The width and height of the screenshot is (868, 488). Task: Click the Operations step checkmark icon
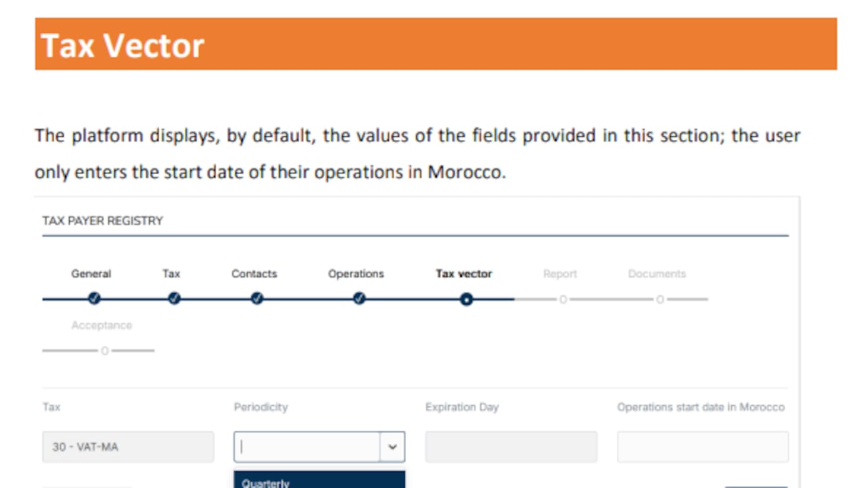tap(359, 299)
